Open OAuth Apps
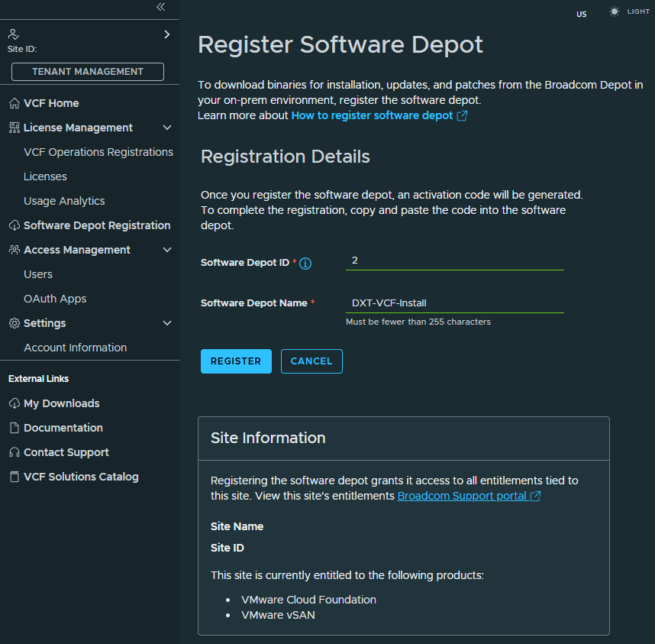 [55, 299]
